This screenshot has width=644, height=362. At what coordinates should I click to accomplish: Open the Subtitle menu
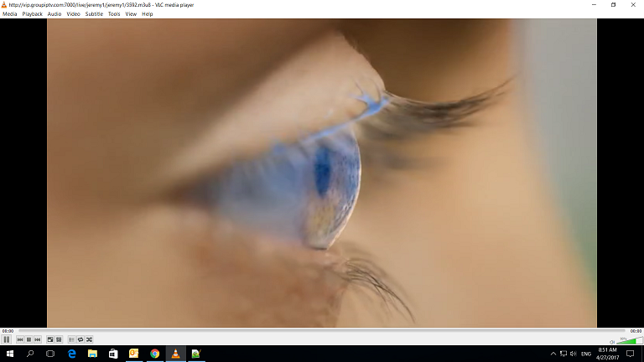(x=94, y=14)
